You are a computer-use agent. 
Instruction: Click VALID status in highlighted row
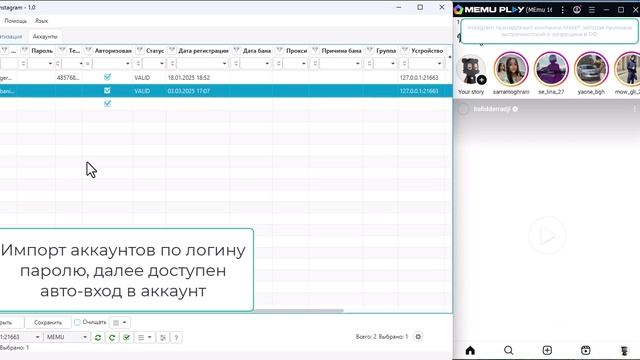[x=142, y=91]
